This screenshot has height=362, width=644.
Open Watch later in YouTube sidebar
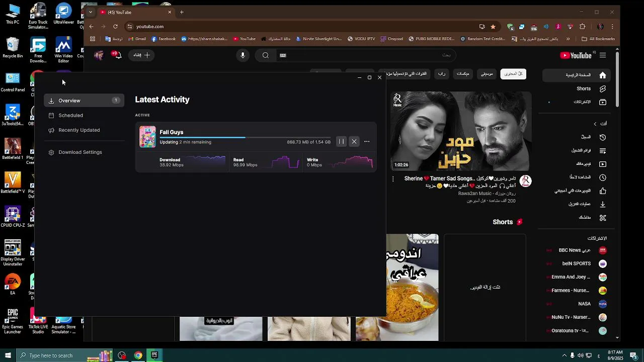pos(579,177)
